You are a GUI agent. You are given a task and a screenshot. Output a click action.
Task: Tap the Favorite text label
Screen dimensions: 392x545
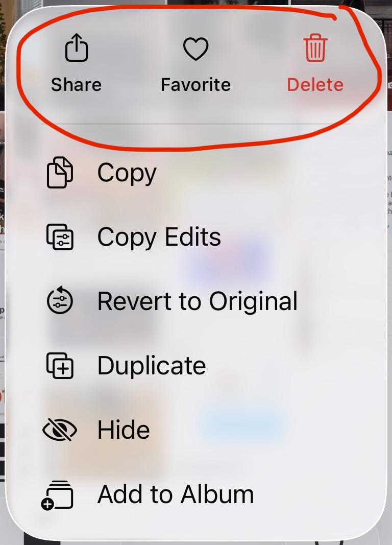pos(196,84)
